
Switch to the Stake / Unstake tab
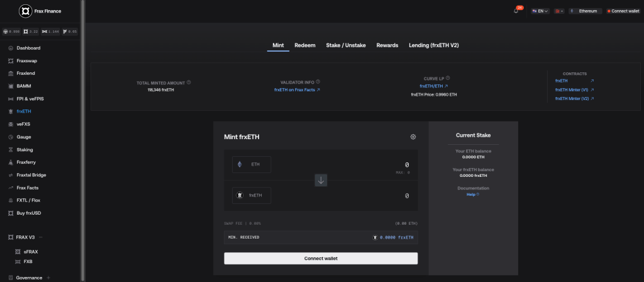coord(345,45)
